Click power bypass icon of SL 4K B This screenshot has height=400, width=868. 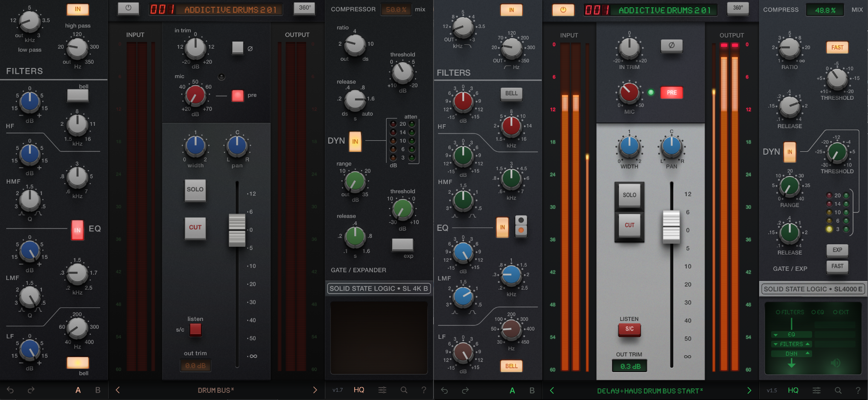click(128, 8)
